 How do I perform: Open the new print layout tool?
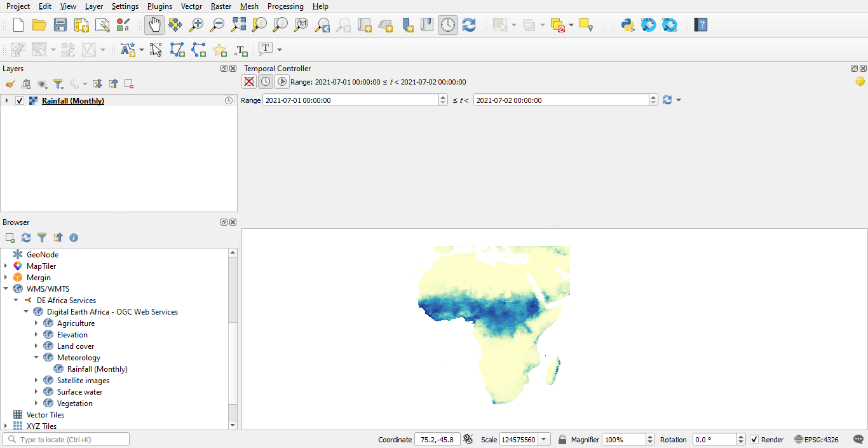tap(81, 25)
